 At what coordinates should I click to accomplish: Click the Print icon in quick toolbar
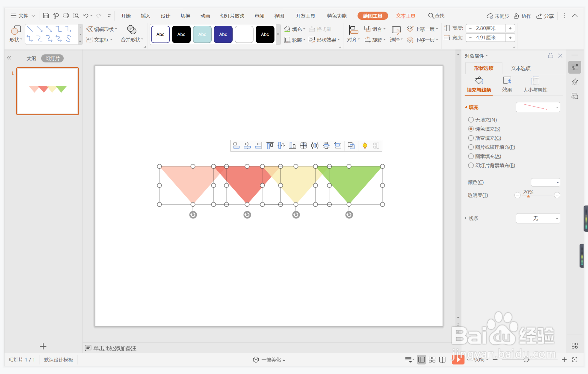(x=66, y=16)
